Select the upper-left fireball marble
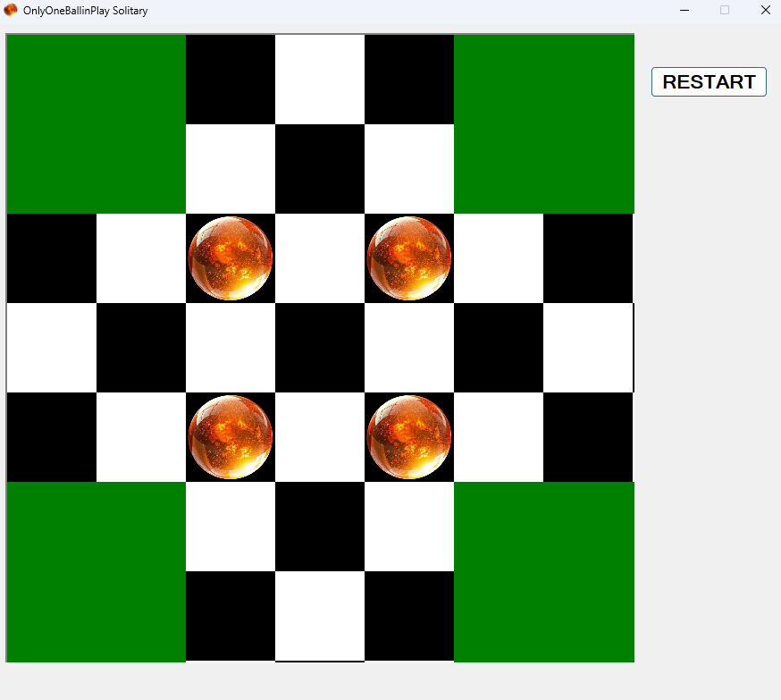Image resolution: width=781 pixels, height=700 pixels. (231, 258)
